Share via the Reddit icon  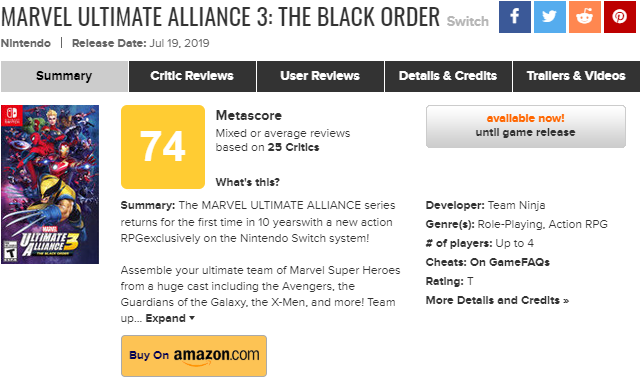[x=585, y=17]
